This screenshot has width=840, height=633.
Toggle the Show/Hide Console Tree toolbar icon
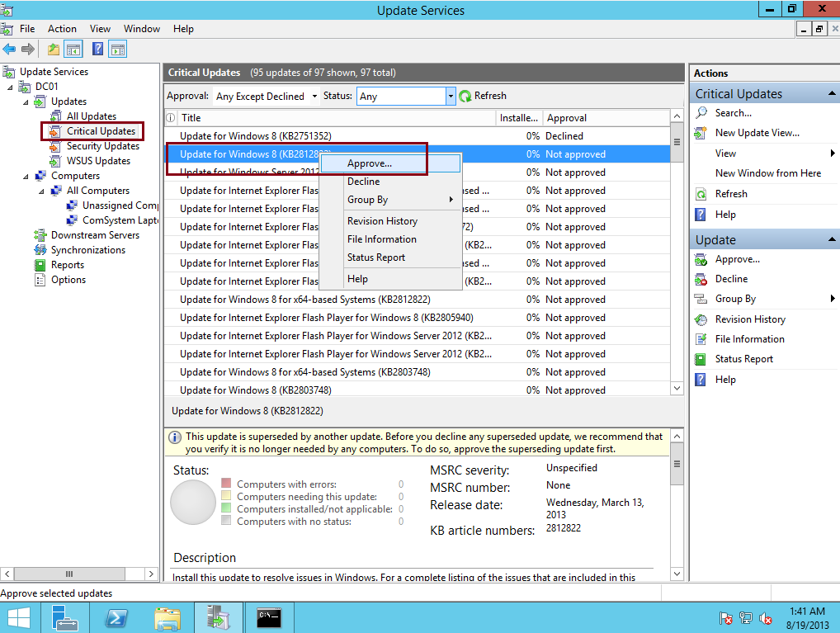(73, 50)
